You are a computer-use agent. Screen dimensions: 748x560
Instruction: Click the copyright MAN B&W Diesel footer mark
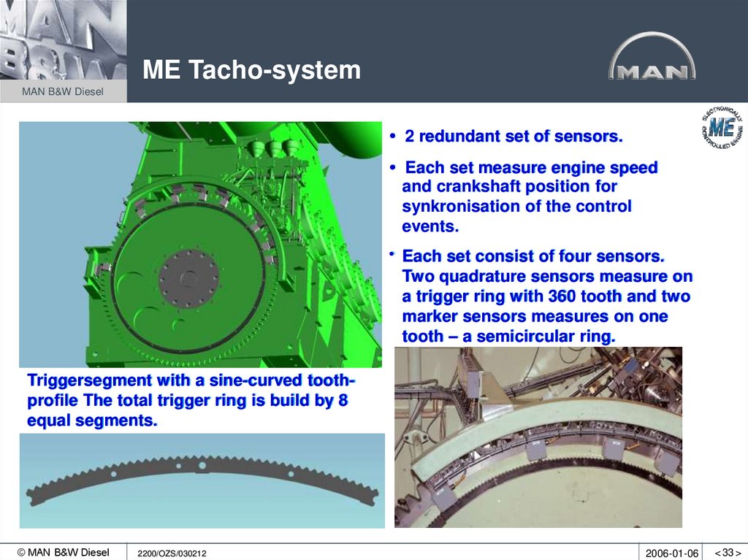[x=65, y=551]
